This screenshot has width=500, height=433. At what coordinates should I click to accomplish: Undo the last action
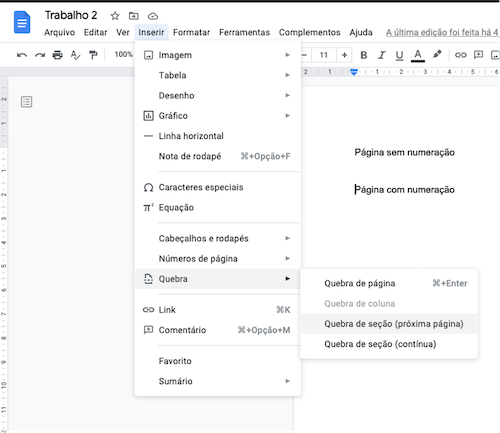tap(22, 55)
